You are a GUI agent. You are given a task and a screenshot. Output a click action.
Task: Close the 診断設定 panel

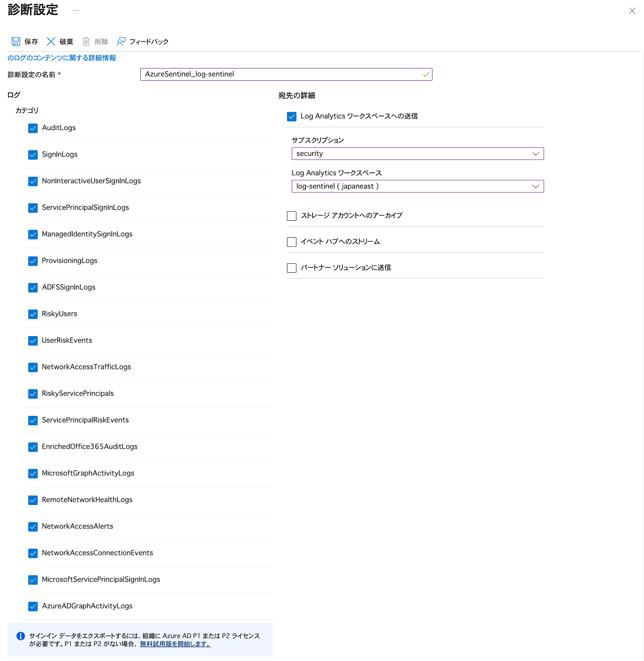(x=632, y=11)
